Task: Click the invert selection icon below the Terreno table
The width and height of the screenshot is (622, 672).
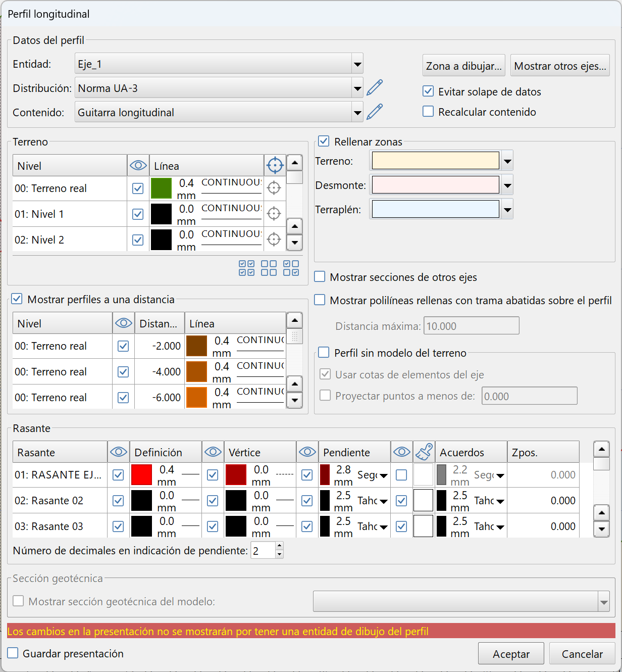Action: (x=291, y=268)
